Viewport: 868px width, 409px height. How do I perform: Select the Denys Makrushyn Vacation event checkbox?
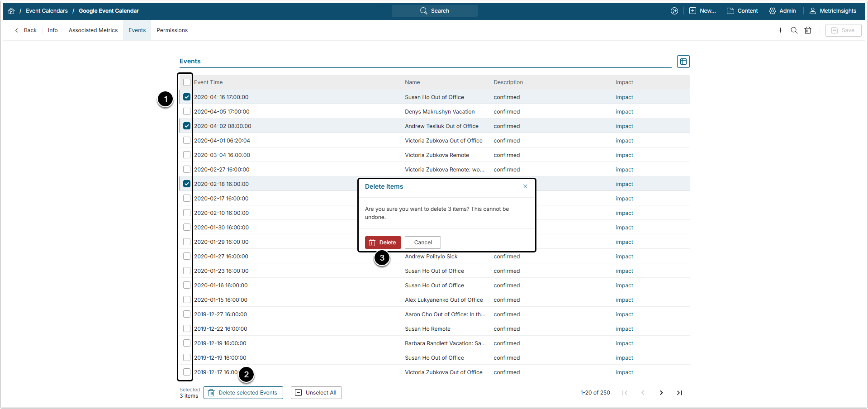(x=187, y=112)
